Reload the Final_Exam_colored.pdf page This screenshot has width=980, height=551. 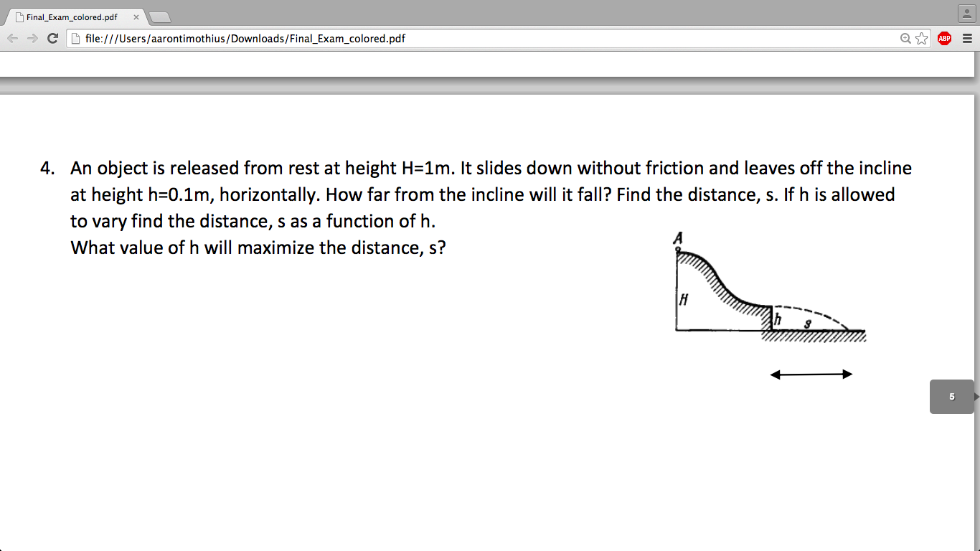point(51,39)
